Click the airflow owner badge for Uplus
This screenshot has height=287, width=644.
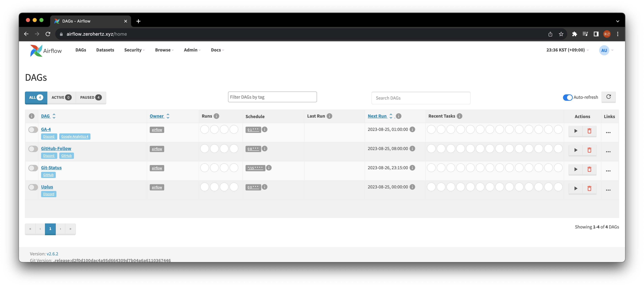157,187
